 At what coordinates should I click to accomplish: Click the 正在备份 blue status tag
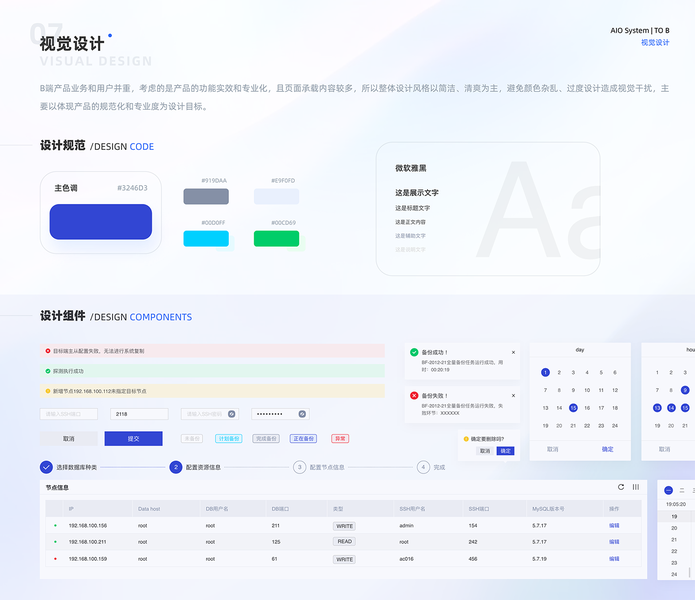coord(304,439)
